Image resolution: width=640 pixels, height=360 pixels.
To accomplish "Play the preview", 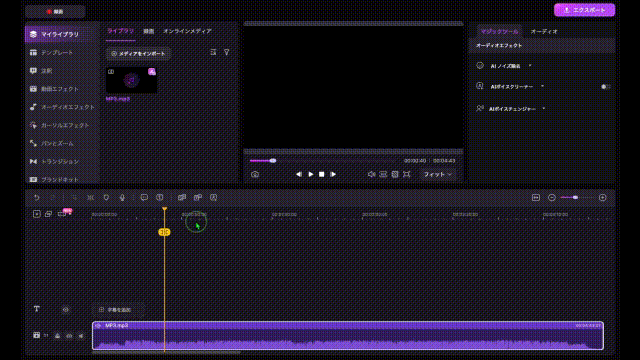I will tap(311, 174).
